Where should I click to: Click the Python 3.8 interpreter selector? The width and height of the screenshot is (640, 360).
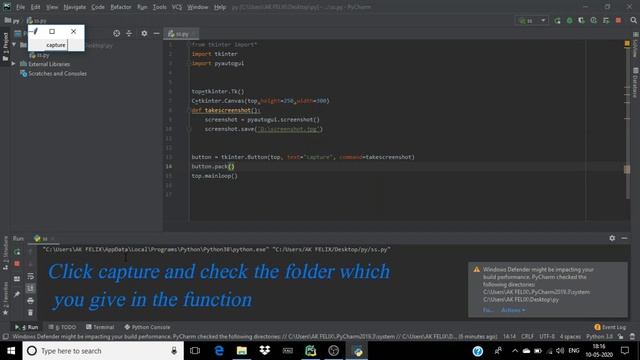[599, 337]
